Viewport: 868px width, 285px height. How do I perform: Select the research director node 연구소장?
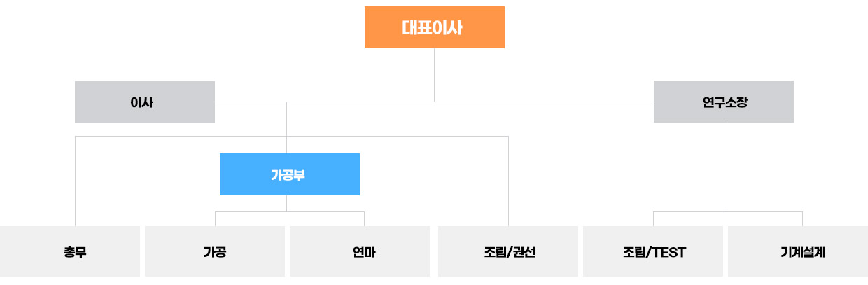(724, 102)
